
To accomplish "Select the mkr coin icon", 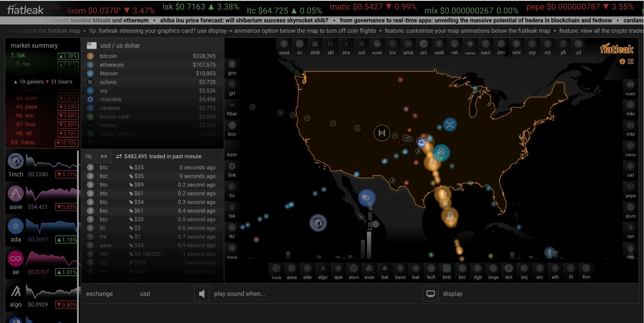I will pos(631,109).
